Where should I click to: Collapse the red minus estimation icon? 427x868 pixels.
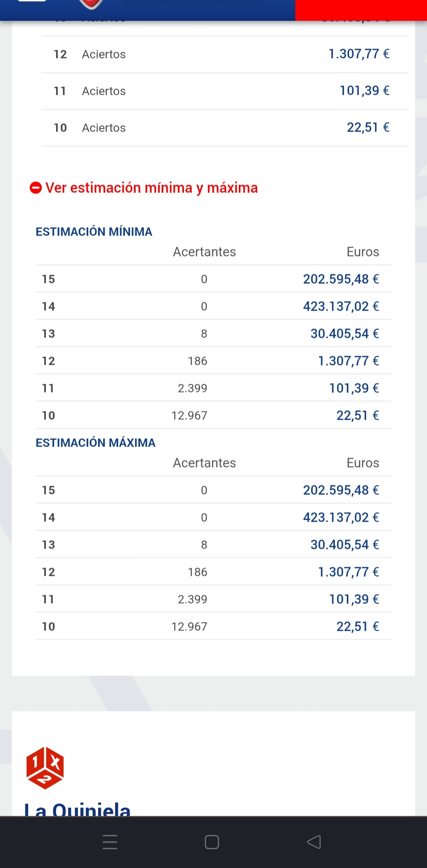(x=36, y=188)
